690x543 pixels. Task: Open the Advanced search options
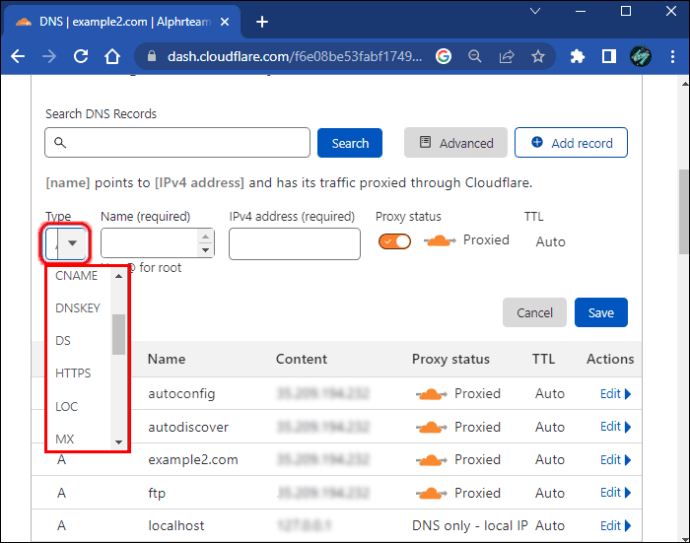coord(455,143)
